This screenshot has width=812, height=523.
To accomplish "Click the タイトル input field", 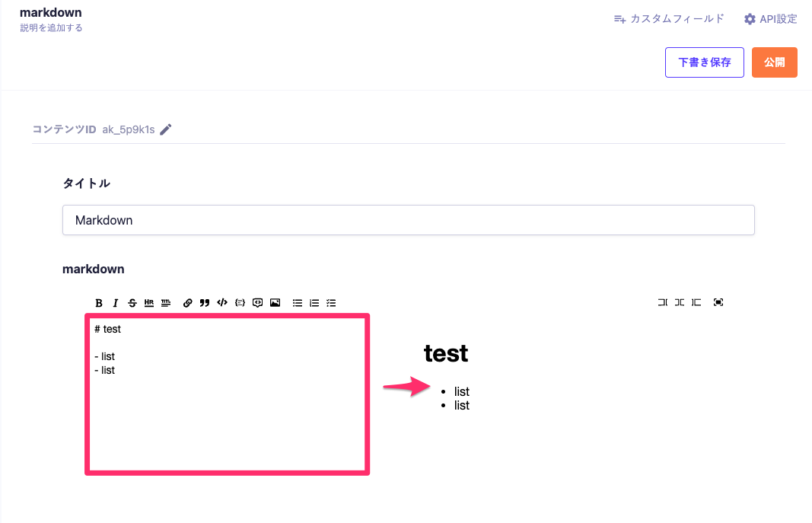I will tap(408, 220).
